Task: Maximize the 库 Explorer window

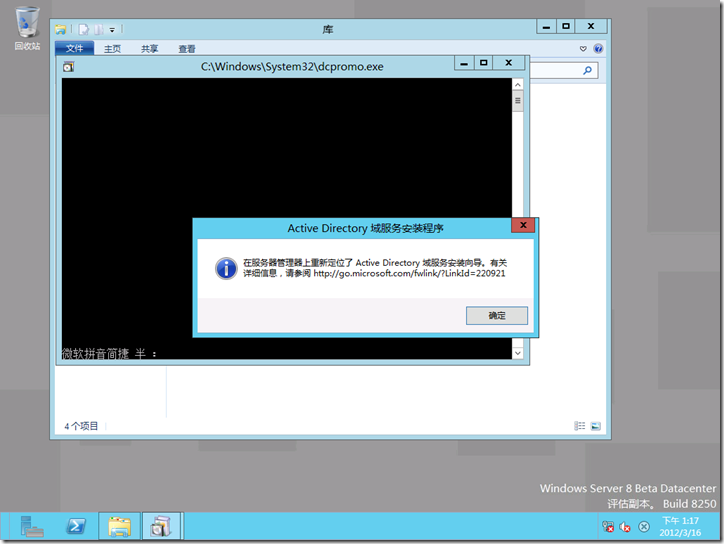Action: [x=566, y=27]
